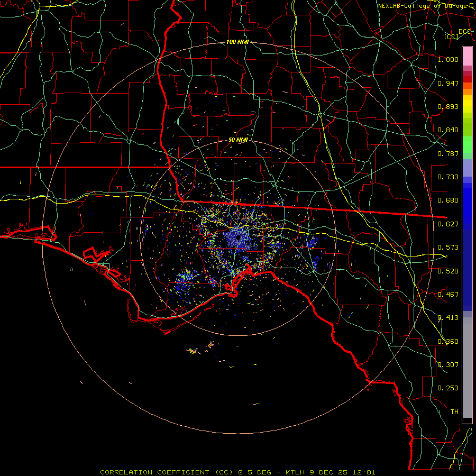
Task: Click the KTLH station ID in the caption
Action: (x=295, y=472)
